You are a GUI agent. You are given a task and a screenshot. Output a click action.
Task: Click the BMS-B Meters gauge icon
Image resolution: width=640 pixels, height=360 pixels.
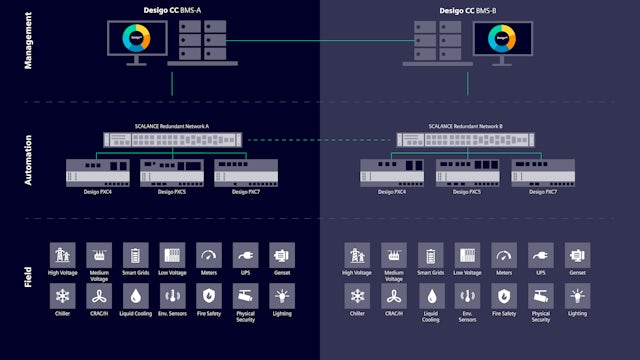click(504, 255)
